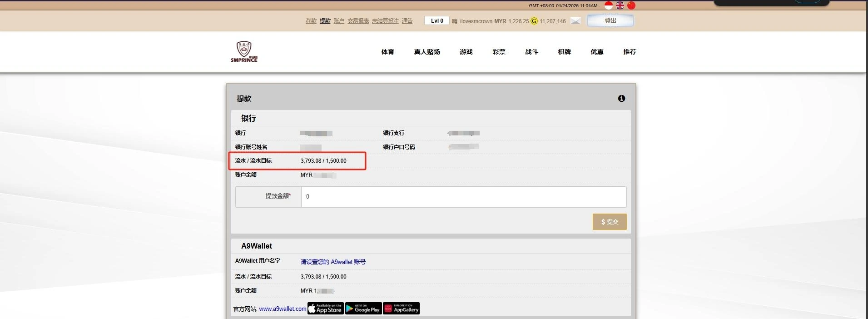
Task: Click the 提款金额 withdrawal amount field
Action: tap(463, 197)
